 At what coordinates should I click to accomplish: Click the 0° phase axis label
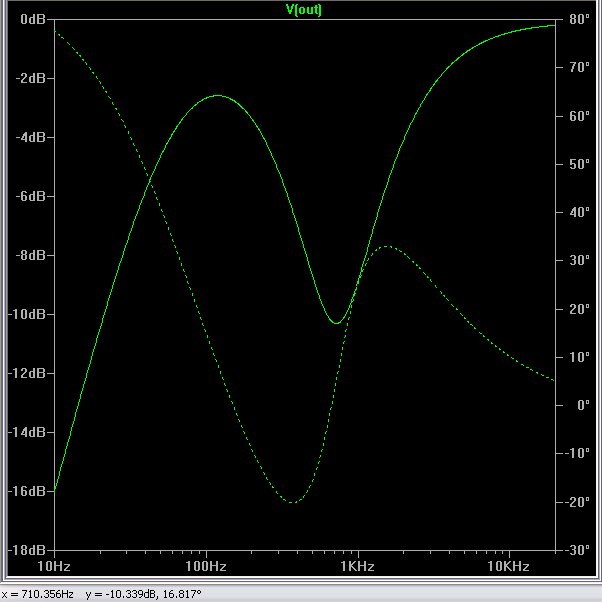[x=578, y=405]
